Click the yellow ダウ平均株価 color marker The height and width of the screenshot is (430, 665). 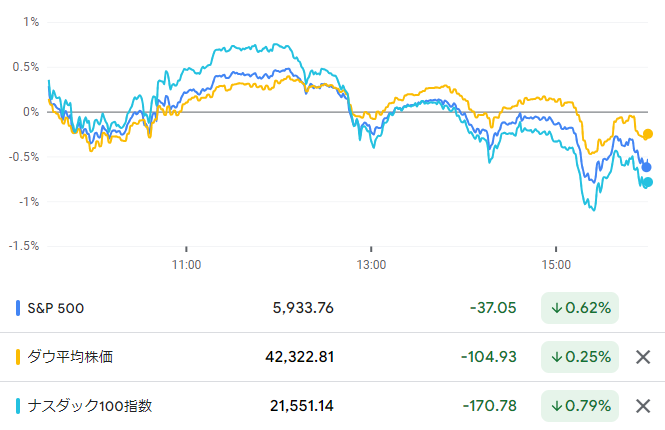pos(18,357)
